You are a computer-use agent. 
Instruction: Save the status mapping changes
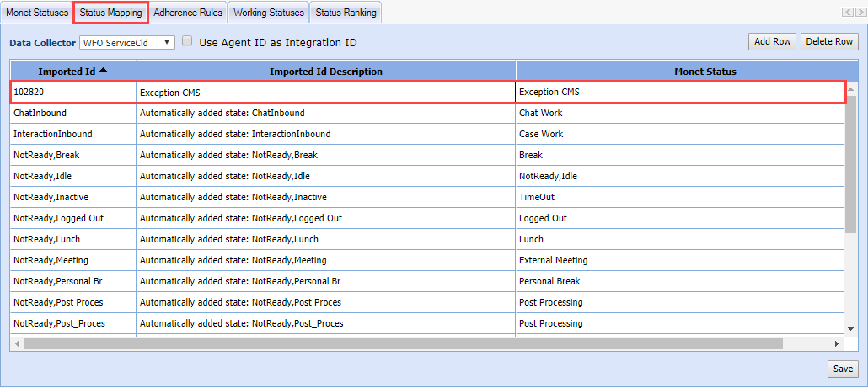click(843, 369)
